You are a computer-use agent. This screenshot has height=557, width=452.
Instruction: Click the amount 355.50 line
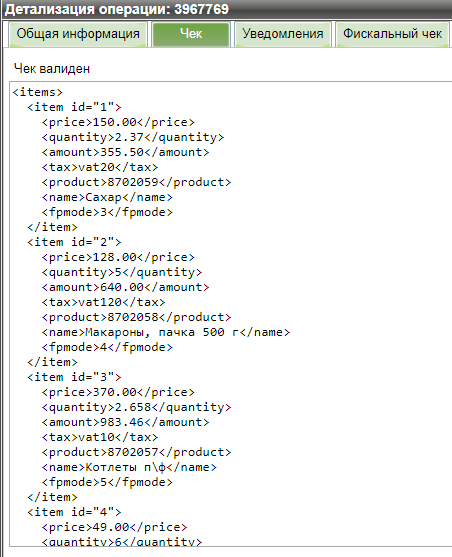pyautogui.click(x=125, y=152)
